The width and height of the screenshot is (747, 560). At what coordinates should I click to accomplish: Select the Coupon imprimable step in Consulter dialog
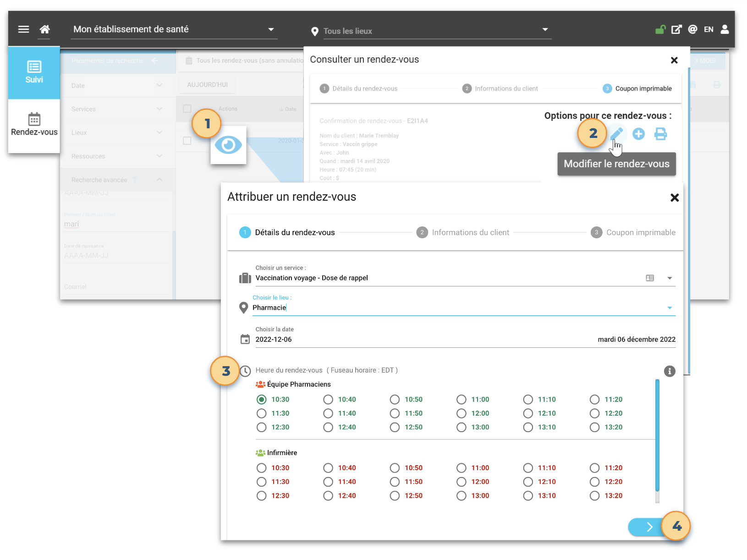point(637,88)
